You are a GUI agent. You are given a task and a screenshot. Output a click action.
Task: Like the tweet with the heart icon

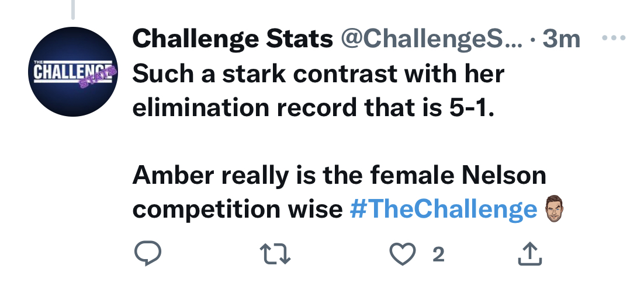(403, 254)
